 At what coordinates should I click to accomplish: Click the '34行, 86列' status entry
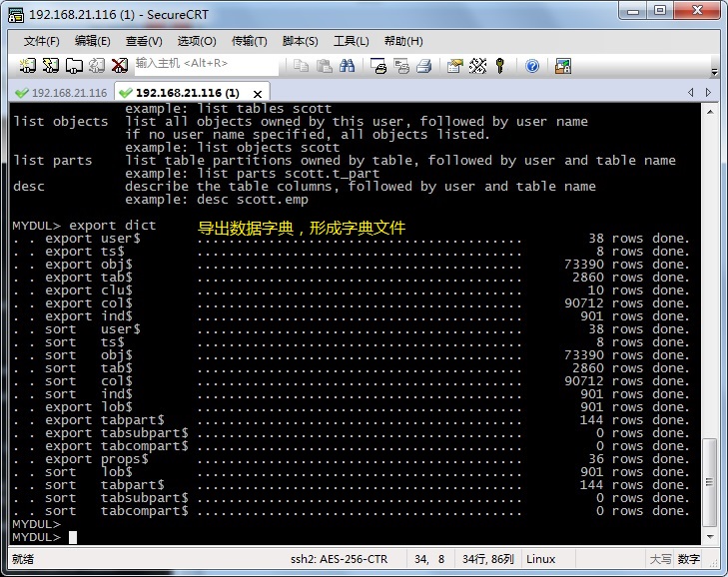pyautogui.click(x=488, y=559)
